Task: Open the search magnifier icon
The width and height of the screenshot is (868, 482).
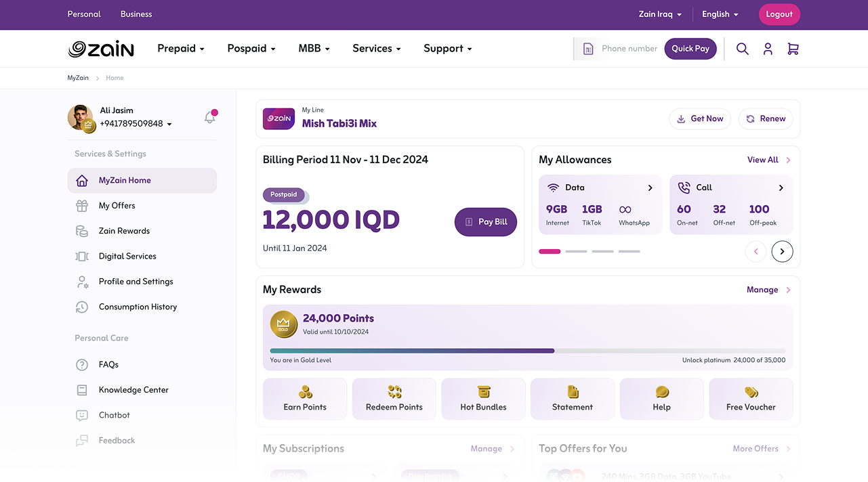Action: click(743, 49)
